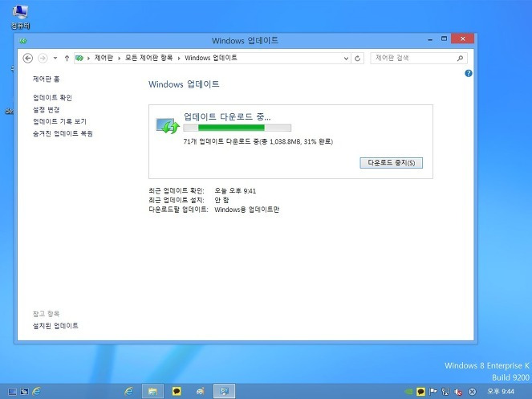
Task: Open 설치된 업데이트 link
Action: point(55,326)
